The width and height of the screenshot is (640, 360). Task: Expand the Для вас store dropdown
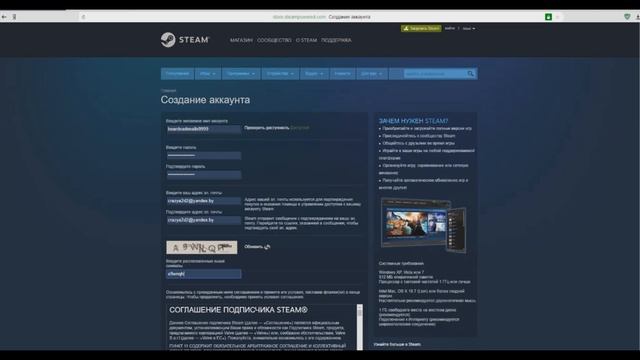pos(371,73)
